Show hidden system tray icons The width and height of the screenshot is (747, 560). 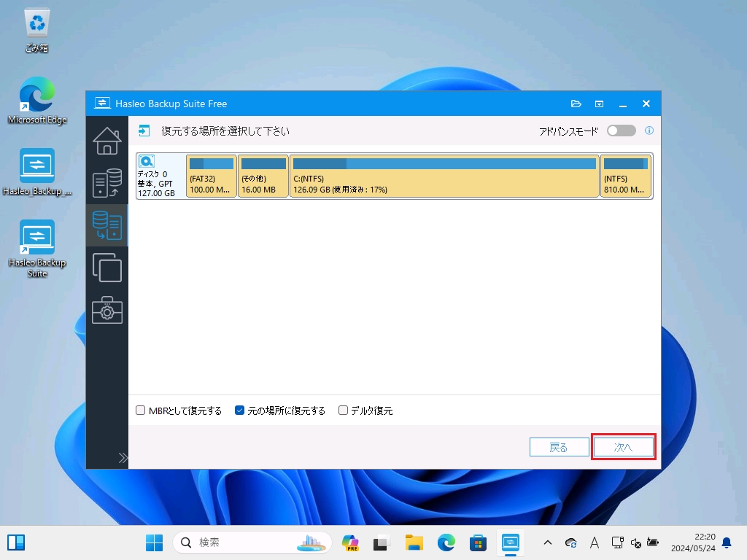(548, 542)
